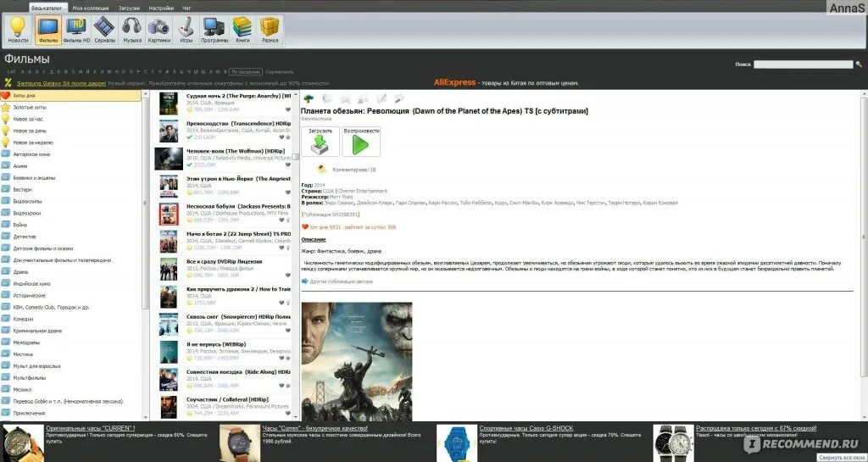Open the Детектив genre
Screen dimensions: 868x462
pos(71,237)
